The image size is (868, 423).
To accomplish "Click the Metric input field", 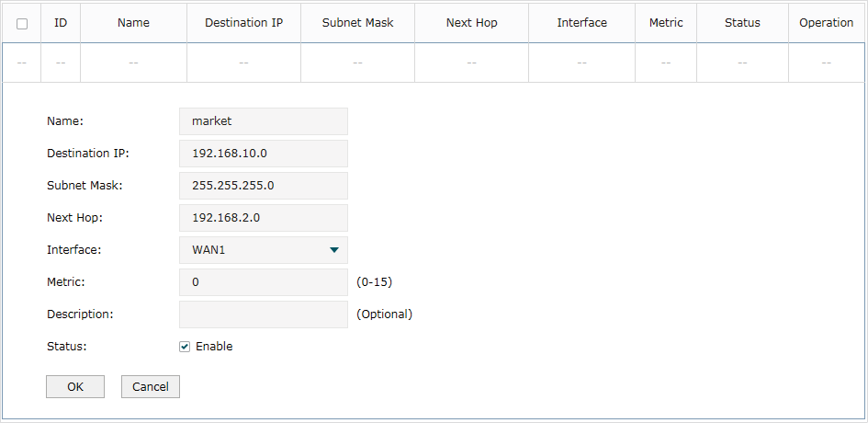I will coord(264,282).
